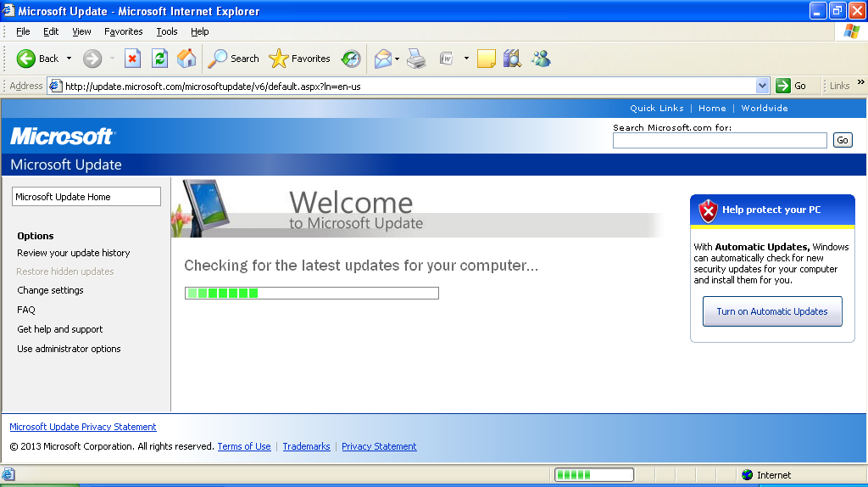Click the Welcome banner computer image
The width and height of the screenshot is (868, 487).
pos(202,209)
